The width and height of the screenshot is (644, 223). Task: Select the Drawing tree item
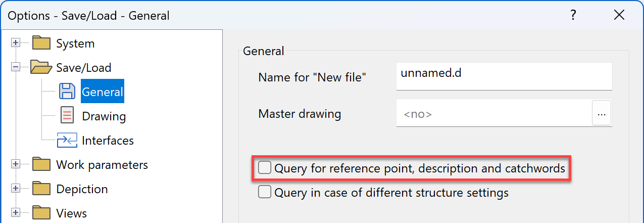pos(104,116)
